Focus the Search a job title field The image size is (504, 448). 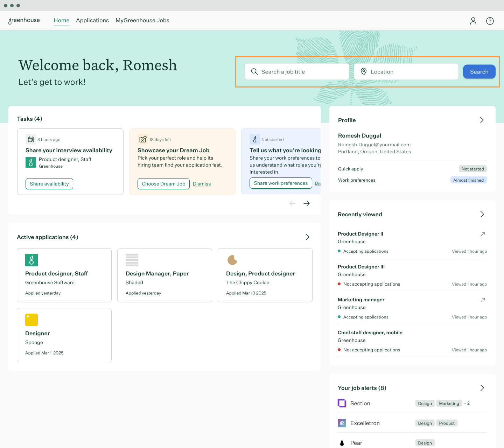point(297,72)
